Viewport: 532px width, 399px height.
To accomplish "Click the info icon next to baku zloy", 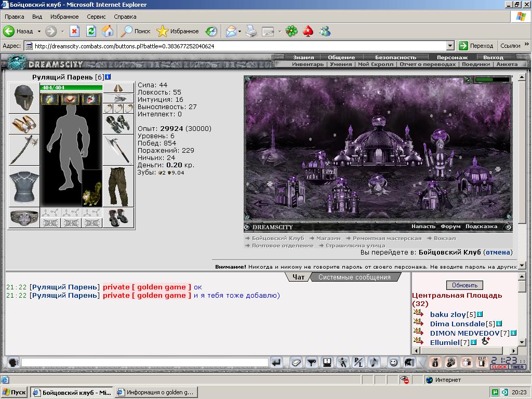I will (480, 314).
